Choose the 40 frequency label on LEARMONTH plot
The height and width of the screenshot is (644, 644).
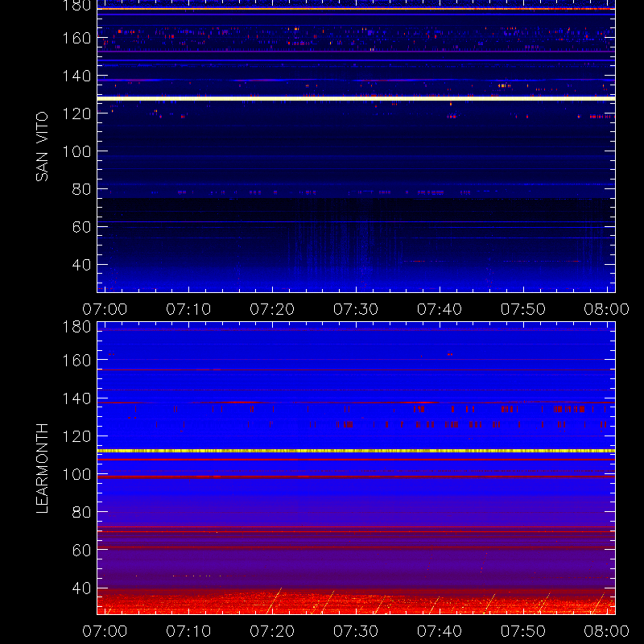point(82,588)
